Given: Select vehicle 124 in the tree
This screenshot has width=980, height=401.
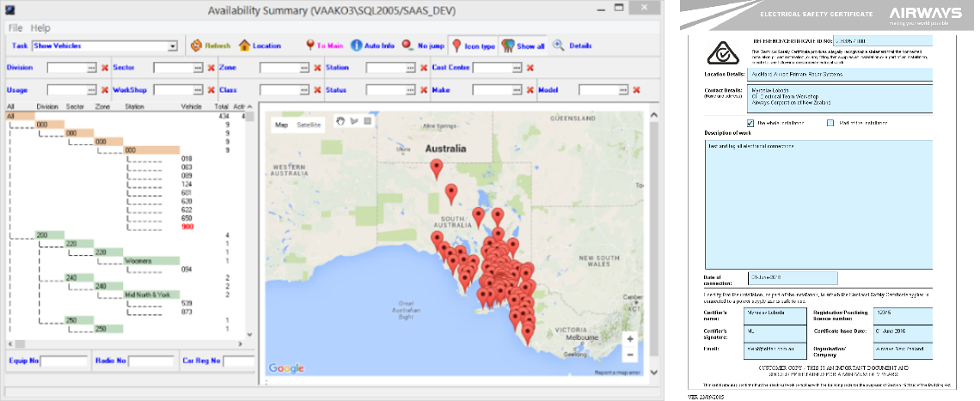Looking at the screenshot, I should tap(187, 185).
